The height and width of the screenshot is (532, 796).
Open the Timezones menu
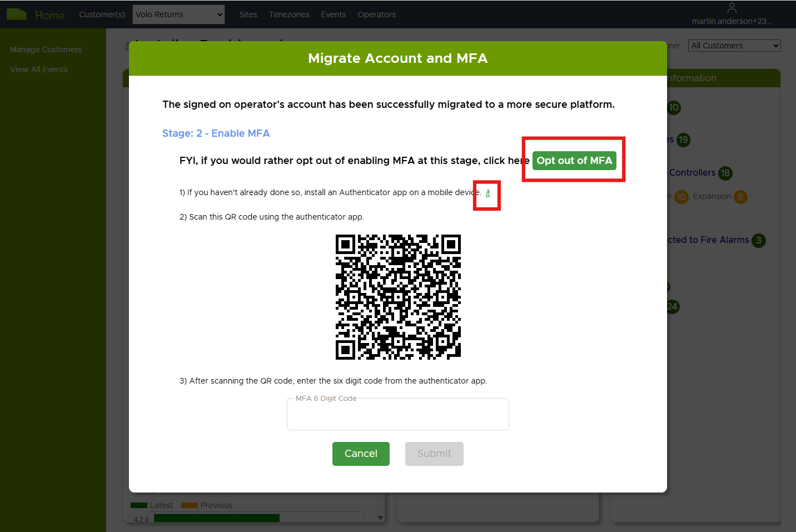click(x=289, y=14)
